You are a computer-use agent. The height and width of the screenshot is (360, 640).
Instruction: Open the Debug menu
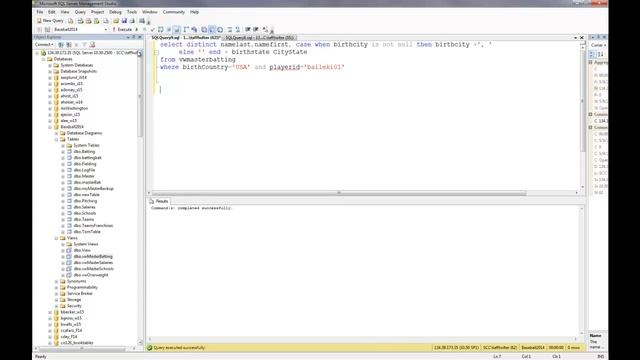click(x=115, y=12)
